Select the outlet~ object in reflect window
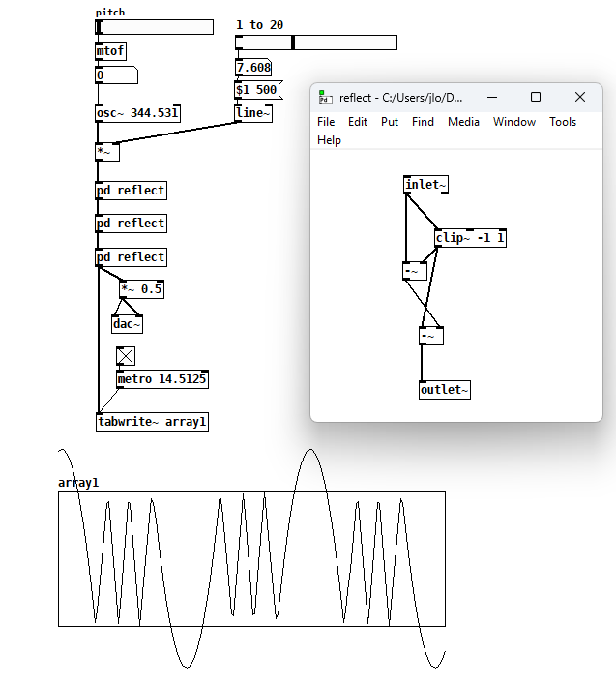Screen dimensions: 616x686 [x=445, y=390]
